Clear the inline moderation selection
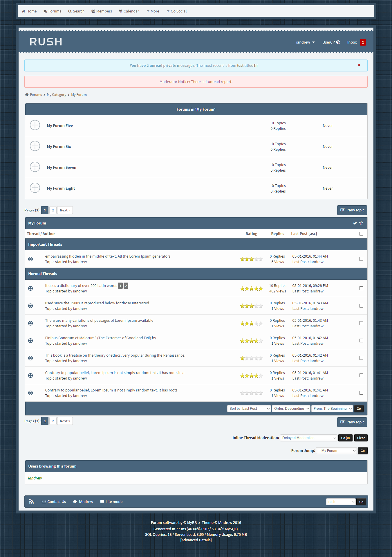The height and width of the screenshot is (557, 392). coord(361,438)
